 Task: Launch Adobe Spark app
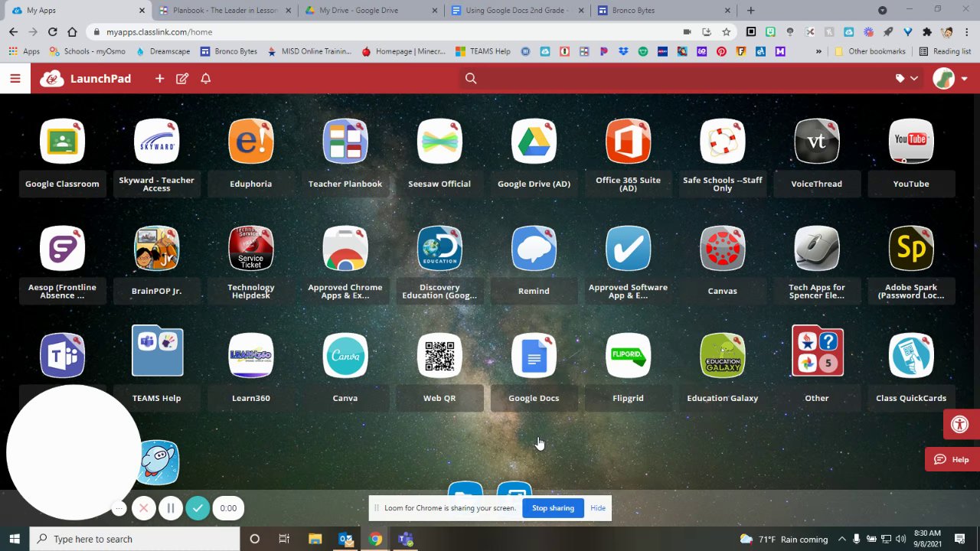click(911, 248)
